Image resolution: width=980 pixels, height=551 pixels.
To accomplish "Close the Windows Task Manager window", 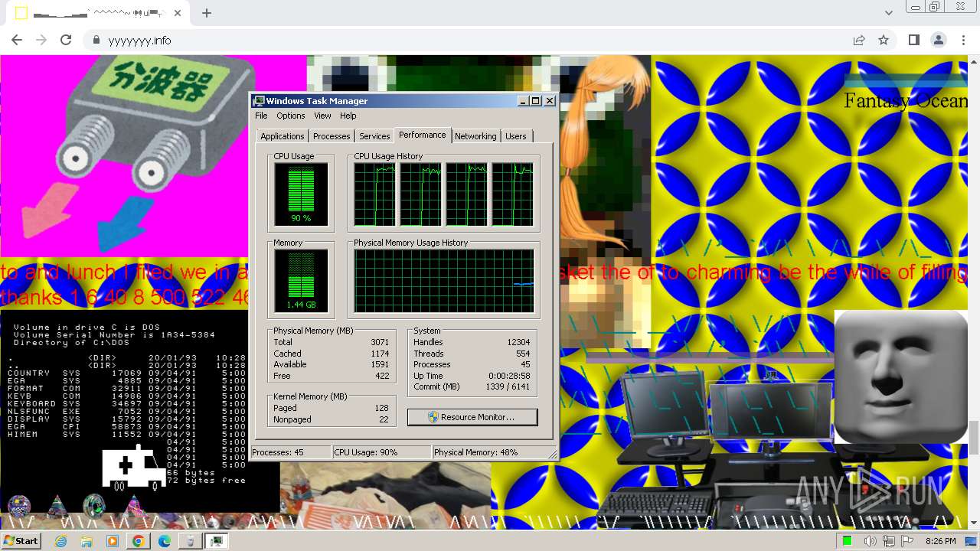I will pyautogui.click(x=550, y=101).
